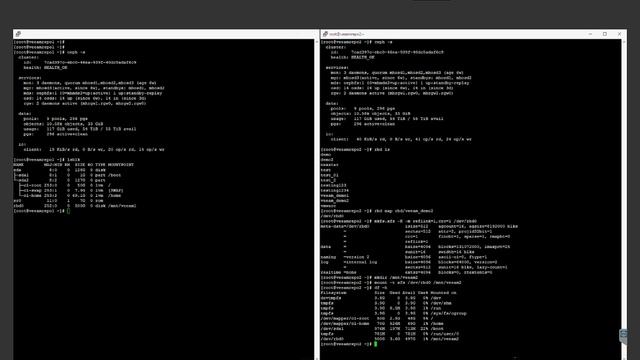Click the PuTTY icon in right terminal title bar

click(325, 34)
